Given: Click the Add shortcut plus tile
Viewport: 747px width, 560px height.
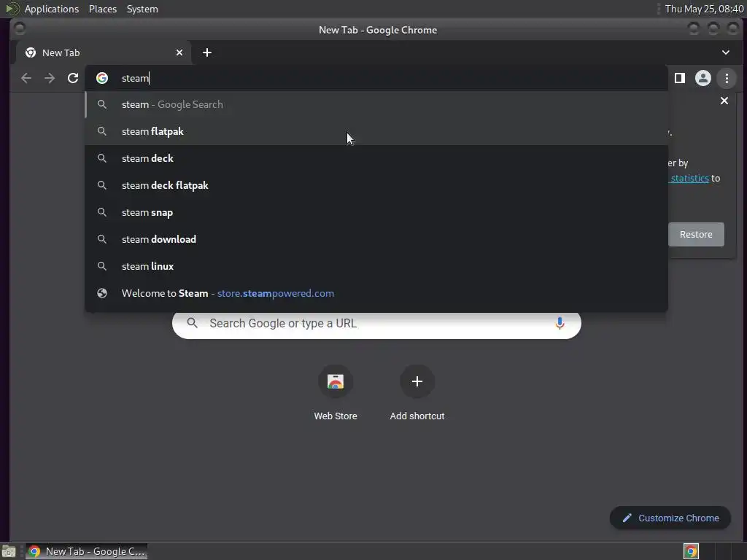Looking at the screenshot, I should (x=417, y=393).
